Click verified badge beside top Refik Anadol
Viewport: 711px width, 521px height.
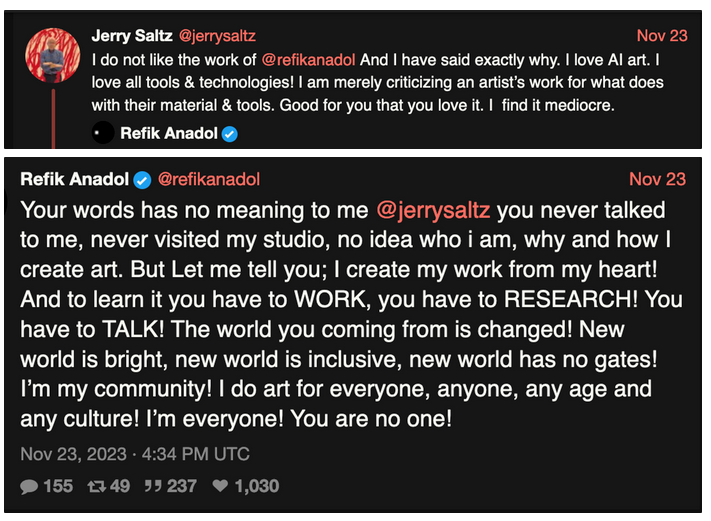click(230, 133)
